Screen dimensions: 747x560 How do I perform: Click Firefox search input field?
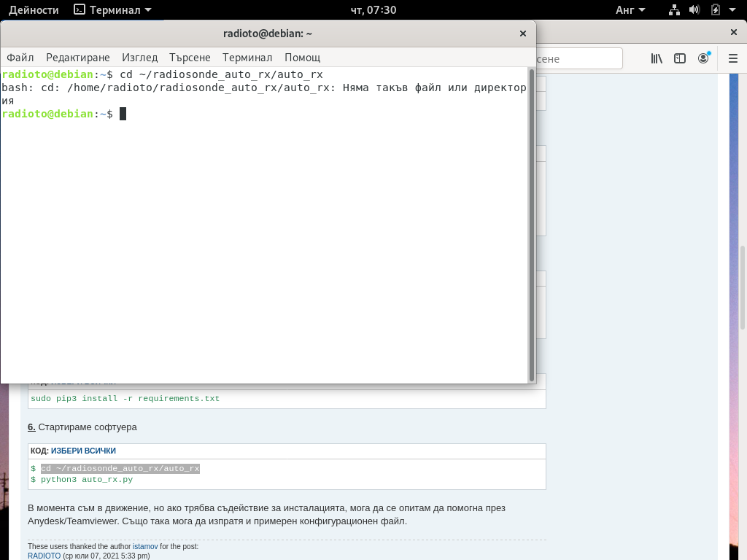pyautogui.click(x=578, y=58)
